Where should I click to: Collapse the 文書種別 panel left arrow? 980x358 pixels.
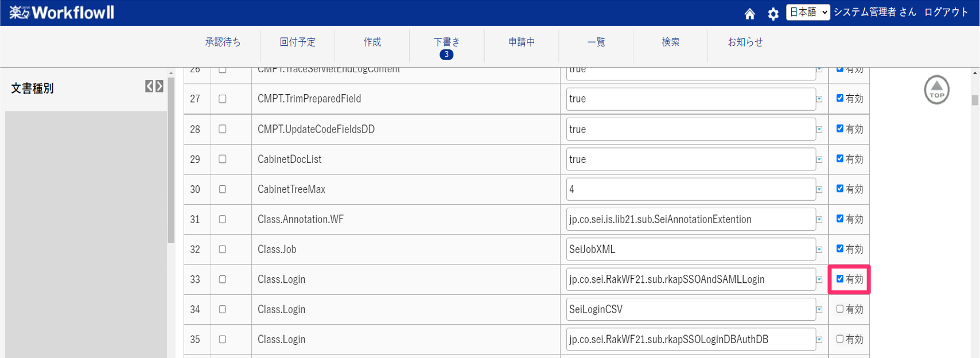[149, 86]
